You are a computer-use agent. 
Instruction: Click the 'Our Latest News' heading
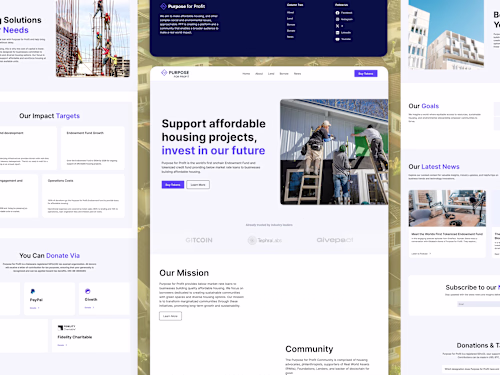pos(434,167)
